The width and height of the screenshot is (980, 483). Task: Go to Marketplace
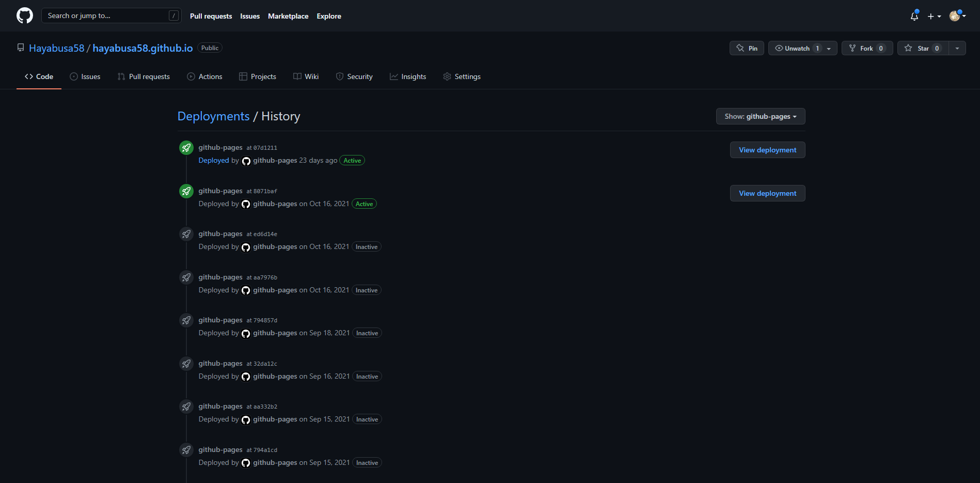288,16
